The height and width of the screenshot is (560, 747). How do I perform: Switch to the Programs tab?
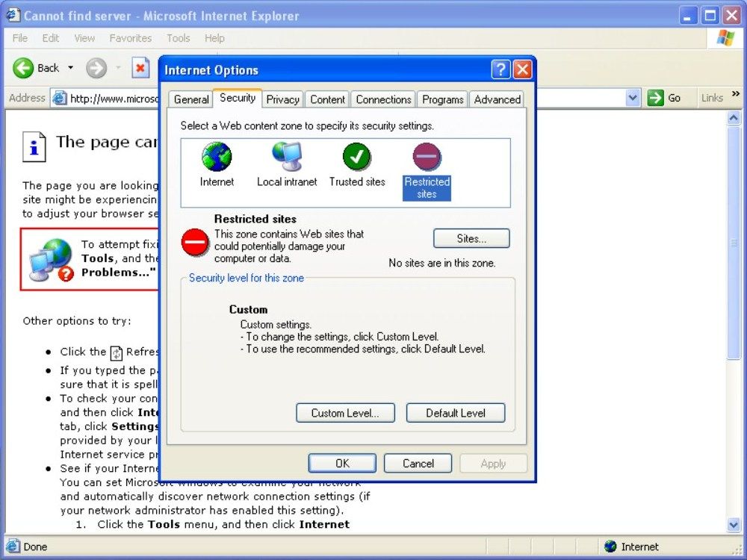[442, 99]
